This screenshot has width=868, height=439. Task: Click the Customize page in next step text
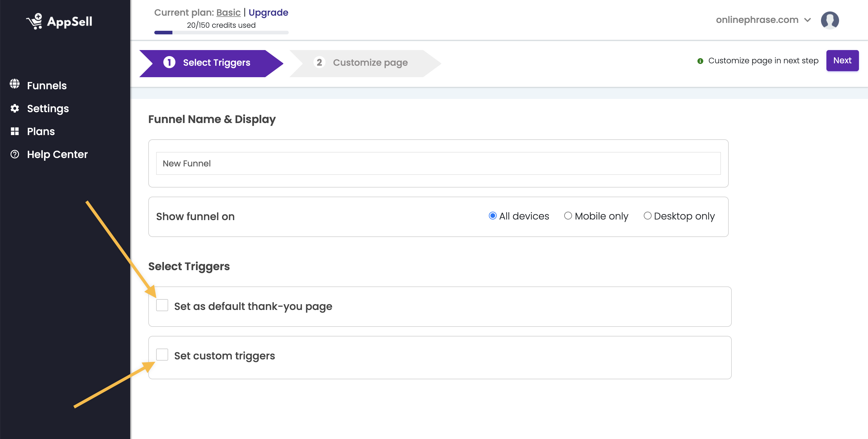pos(763,61)
